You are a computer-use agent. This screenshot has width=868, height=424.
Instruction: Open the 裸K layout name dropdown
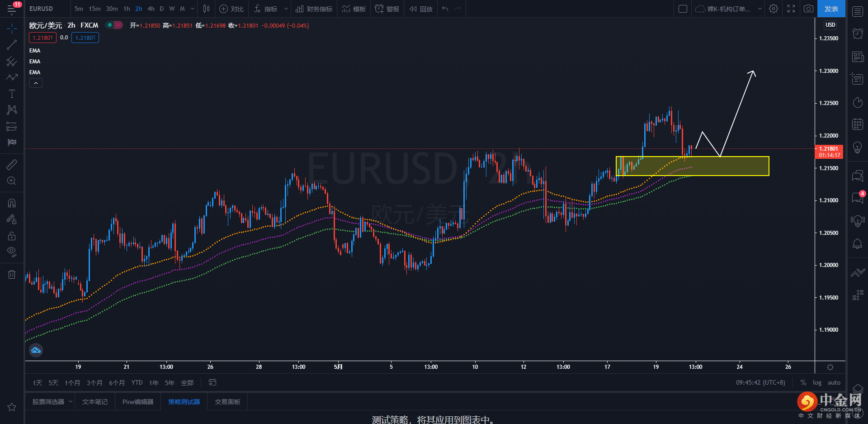pos(728,9)
